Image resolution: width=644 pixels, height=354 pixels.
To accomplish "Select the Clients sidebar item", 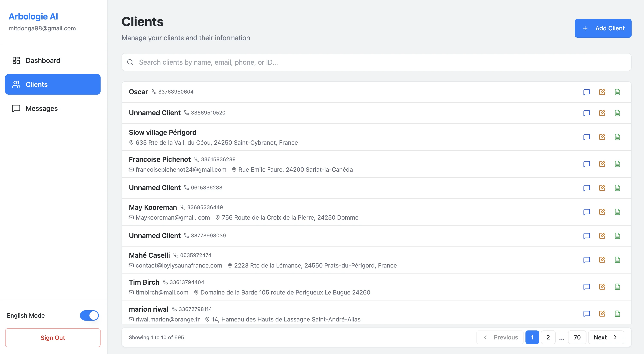I will [53, 85].
